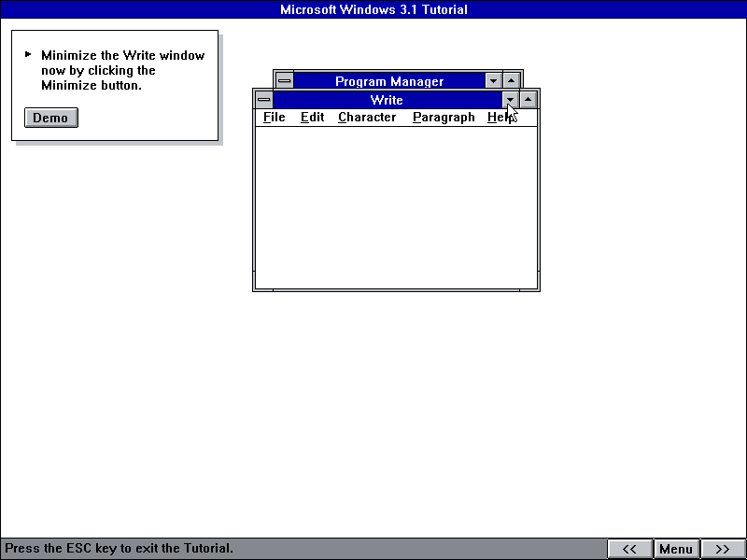This screenshot has width=747, height=560.
Task: Click the Write window Minimize button
Action: pyautogui.click(x=510, y=100)
